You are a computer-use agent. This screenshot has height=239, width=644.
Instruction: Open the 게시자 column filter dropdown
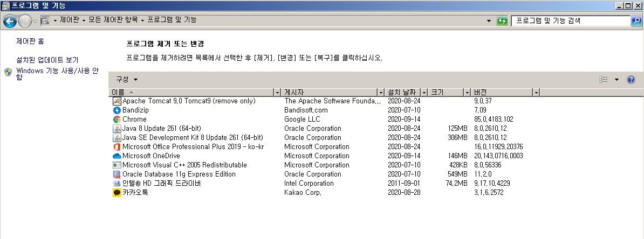[381, 93]
